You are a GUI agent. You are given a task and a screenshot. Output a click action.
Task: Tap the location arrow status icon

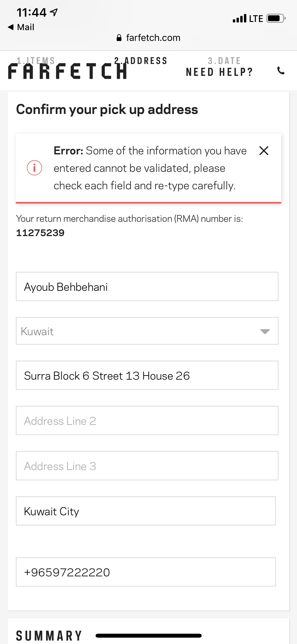point(54,12)
